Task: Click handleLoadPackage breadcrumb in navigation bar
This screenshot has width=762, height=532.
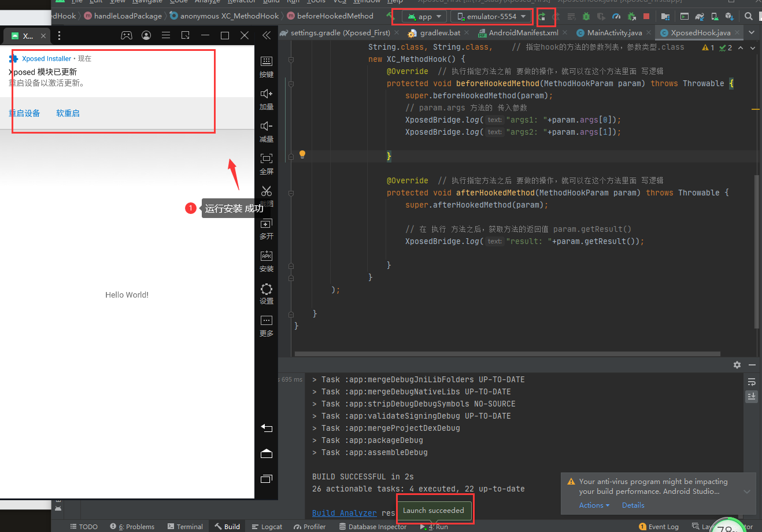Action: (x=123, y=16)
